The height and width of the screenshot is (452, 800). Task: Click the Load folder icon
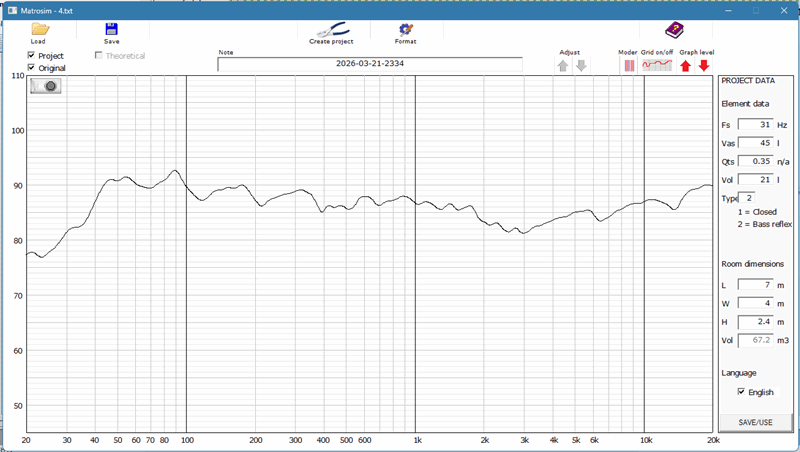click(x=39, y=30)
